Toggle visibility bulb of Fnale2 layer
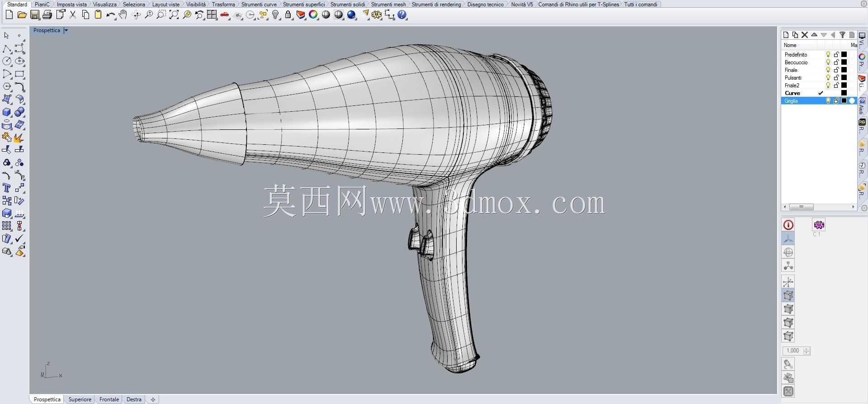 [x=828, y=86]
